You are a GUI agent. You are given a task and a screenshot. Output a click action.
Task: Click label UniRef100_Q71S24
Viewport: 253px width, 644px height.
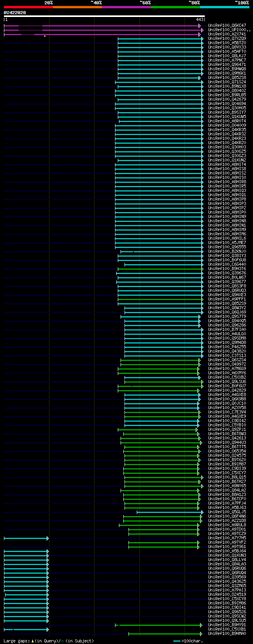227,82
